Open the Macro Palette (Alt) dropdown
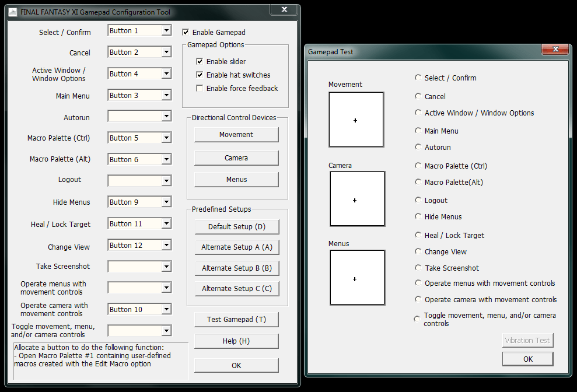 click(x=166, y=159)
